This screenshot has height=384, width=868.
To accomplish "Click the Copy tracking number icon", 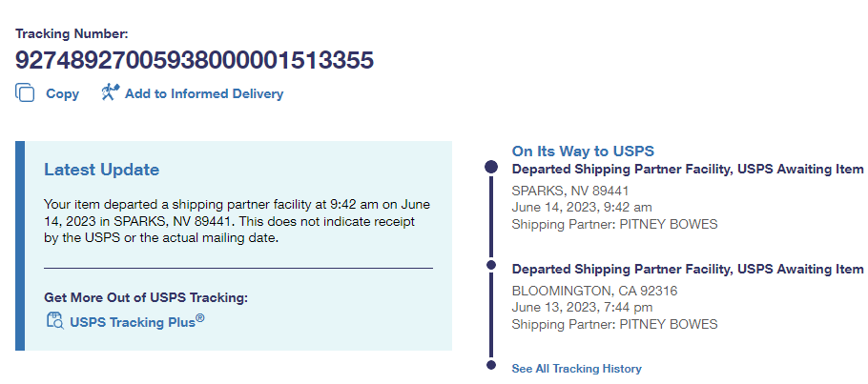I will [26, 93].
